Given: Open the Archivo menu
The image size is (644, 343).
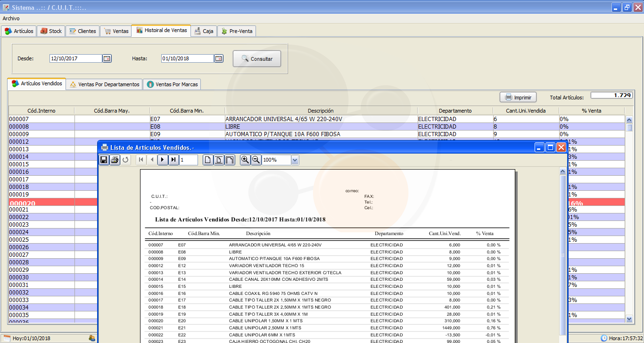Looking at the screenshot, I should [x=11, y=18].
